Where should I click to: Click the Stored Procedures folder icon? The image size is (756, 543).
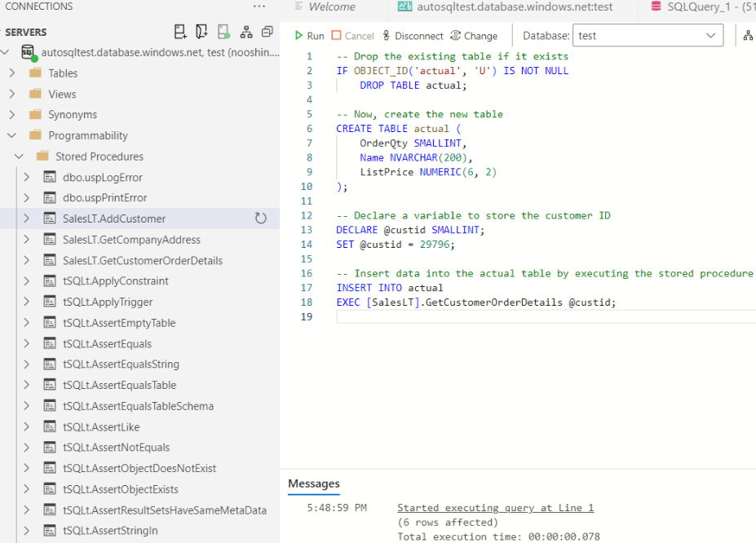(42, 156)
